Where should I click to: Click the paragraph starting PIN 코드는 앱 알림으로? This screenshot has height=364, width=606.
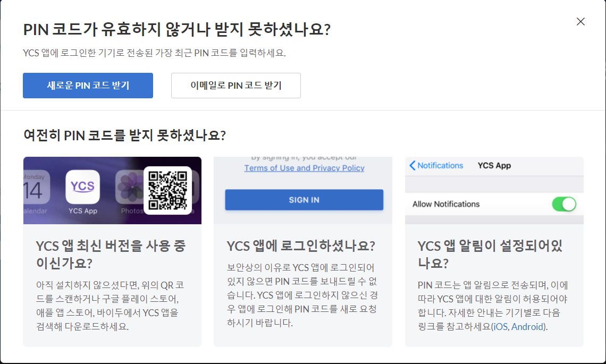(493, 306)
